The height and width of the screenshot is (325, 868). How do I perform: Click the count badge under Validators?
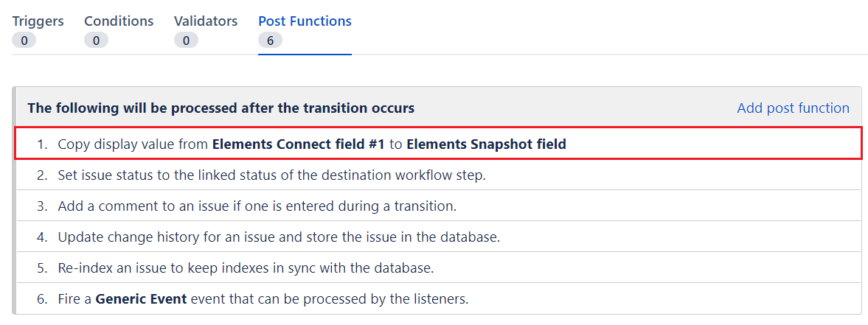(186, 41)
